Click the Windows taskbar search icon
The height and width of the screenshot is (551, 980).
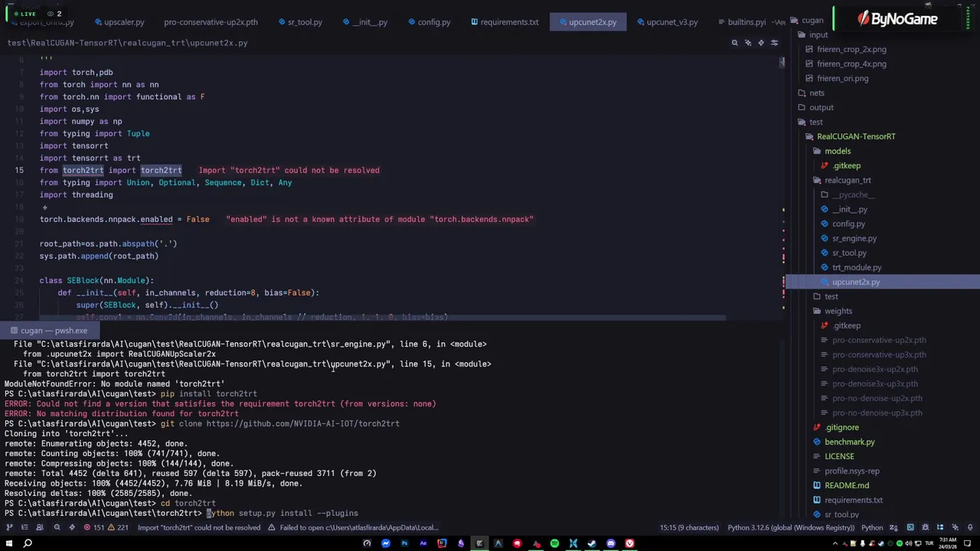coord(28,543)
